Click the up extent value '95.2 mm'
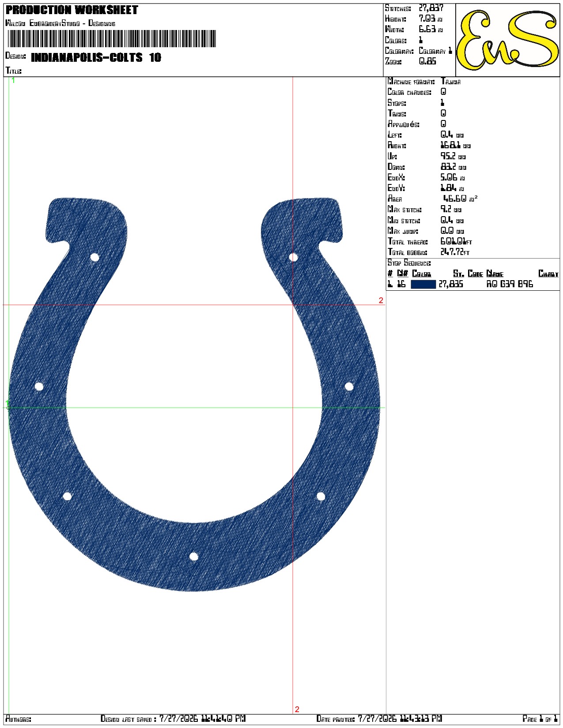The height and width of the screenshot is (728, 563). (453, 156)
